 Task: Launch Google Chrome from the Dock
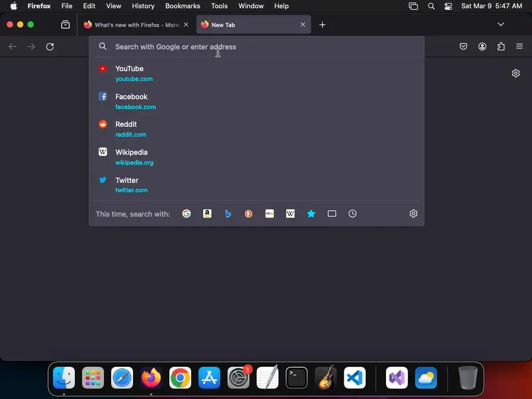pos(180,378)
